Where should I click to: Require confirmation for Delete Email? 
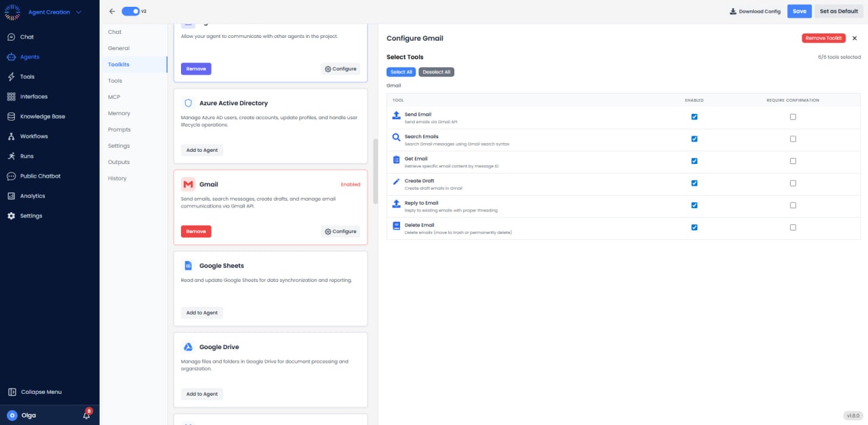[x=793, y=228]
